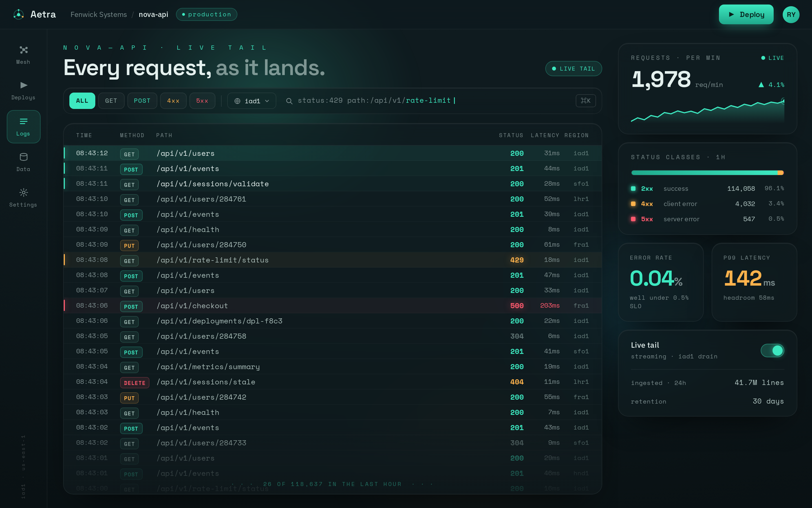Open the 08:43:12 /api/v1/users log row
Image resolution: width=812 pixels, height=508 pixels.
click(x=332, y=153)
